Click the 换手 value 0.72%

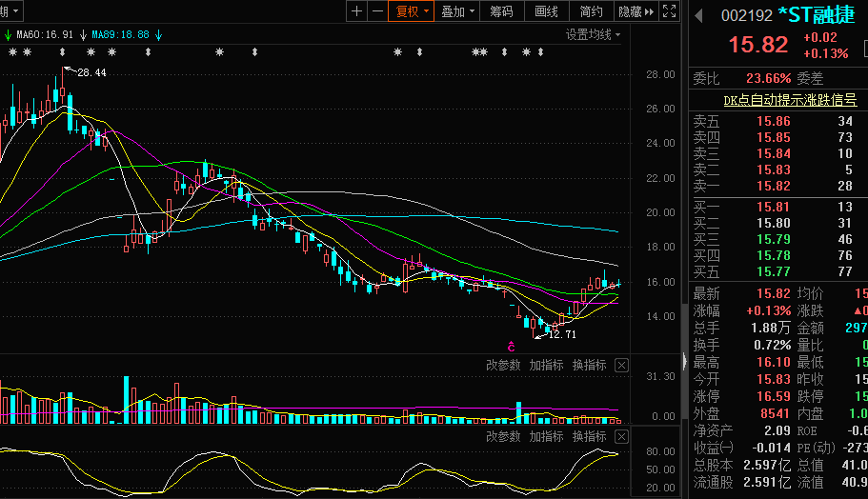pos(772,346)
